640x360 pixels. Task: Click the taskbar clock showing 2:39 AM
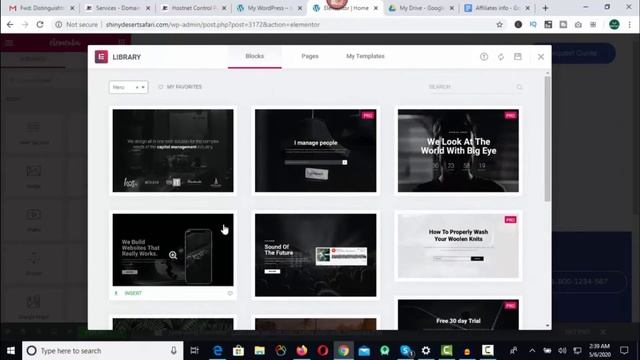click(x=600, y=350)
